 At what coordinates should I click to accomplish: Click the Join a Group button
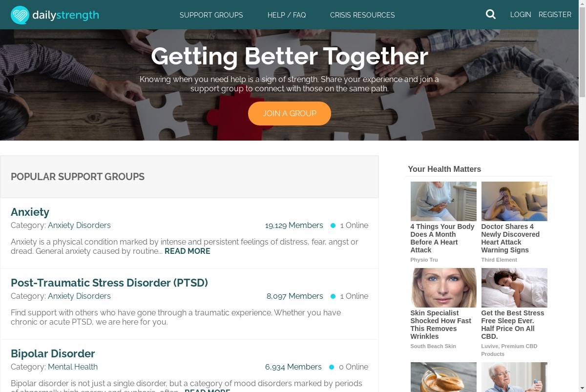(290, 113)
